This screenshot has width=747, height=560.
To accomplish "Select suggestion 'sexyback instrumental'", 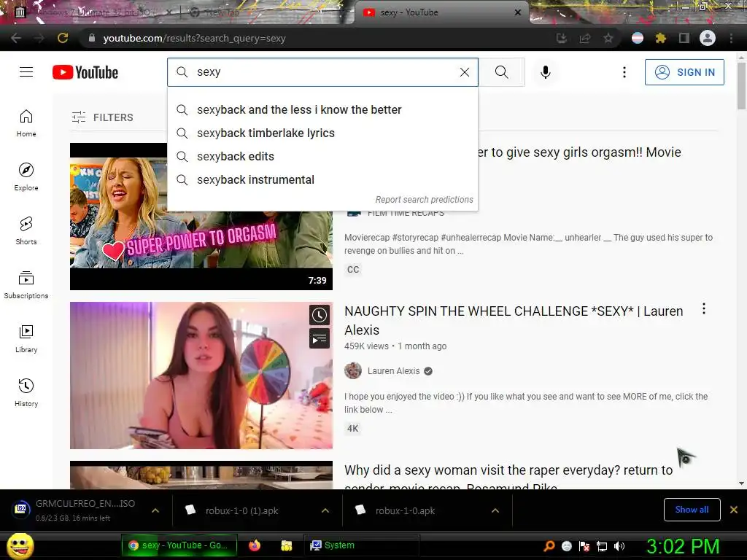I will tap(322, 179).
